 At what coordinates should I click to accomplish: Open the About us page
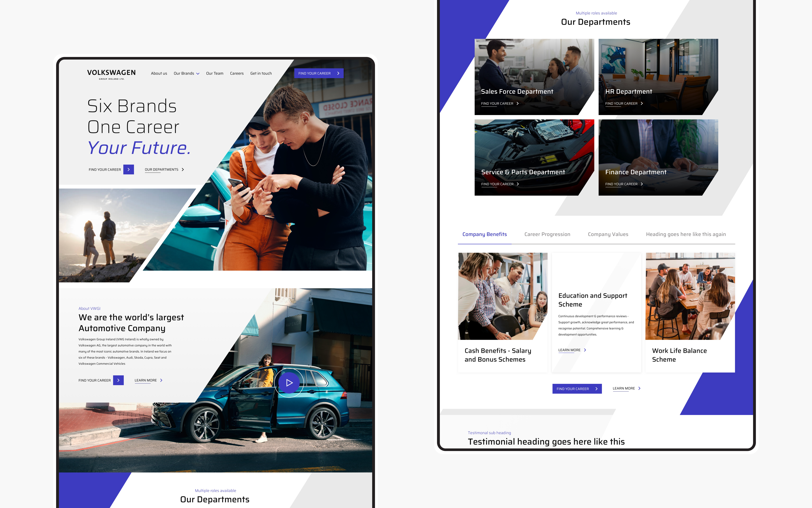pyautogui.click(x=159, y=73)
